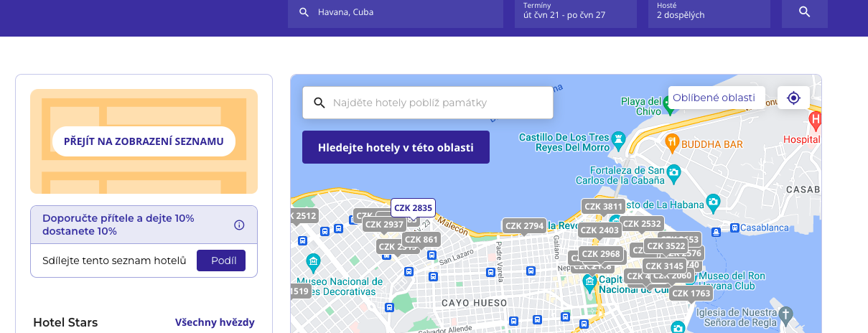Click the search magnifier button in header
This screenshot has height=333, width=868.
[804, 12]
